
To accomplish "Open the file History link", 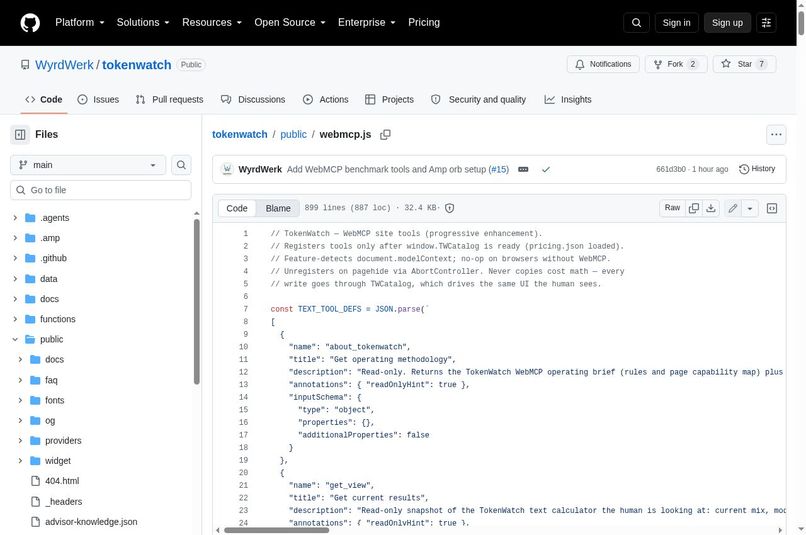I will click(757, 169).
